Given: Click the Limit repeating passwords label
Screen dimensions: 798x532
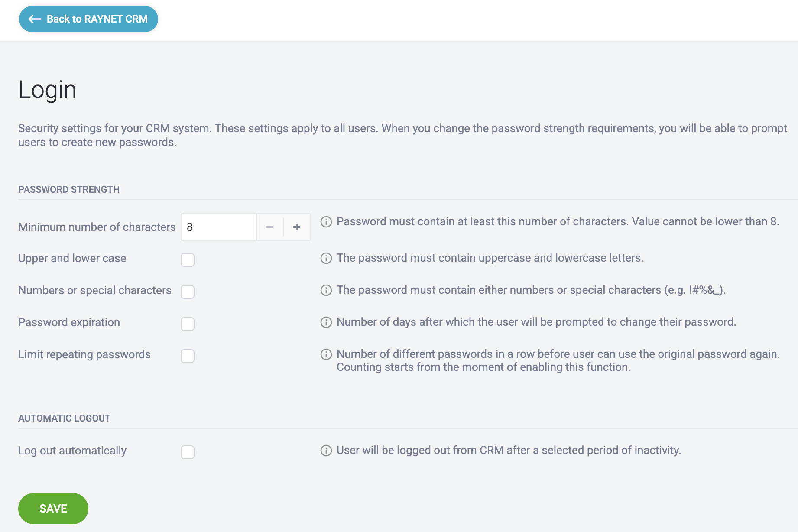Looking at the screenshot, I should [x=84, y=354].
